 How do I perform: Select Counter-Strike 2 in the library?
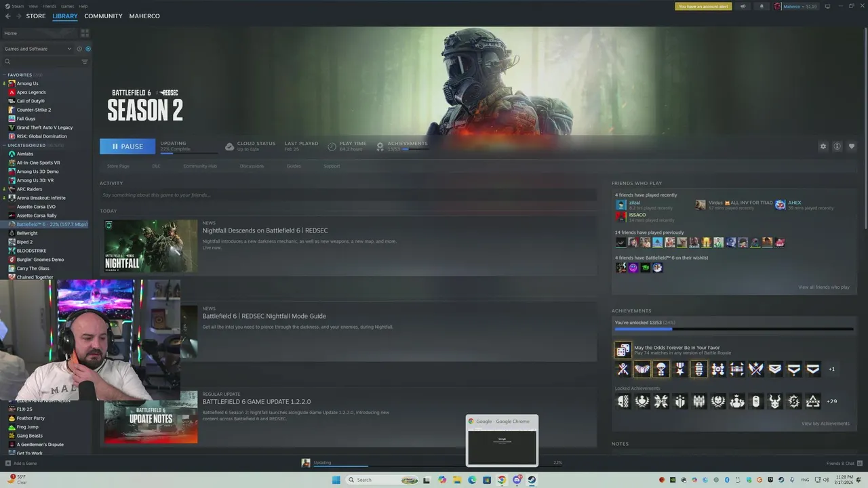(x=33, y=110)
